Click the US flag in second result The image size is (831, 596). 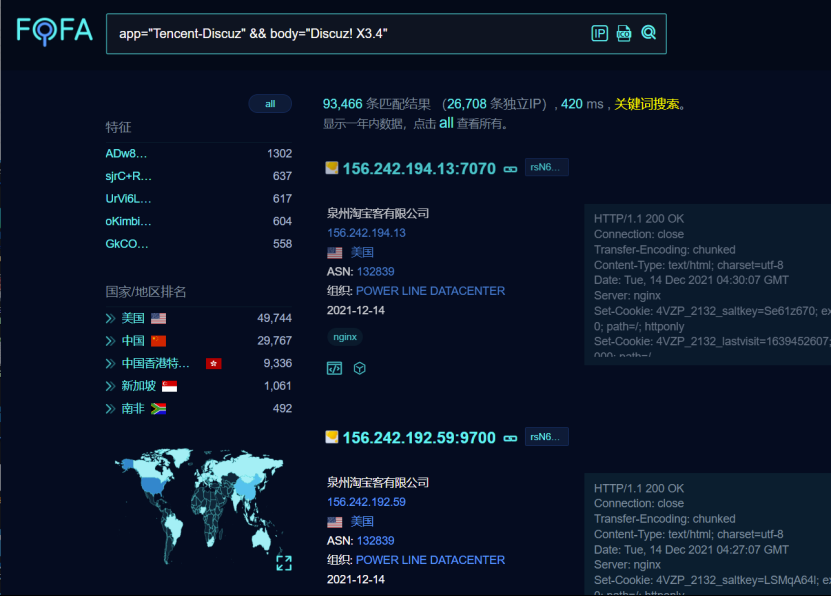(334, 522)
